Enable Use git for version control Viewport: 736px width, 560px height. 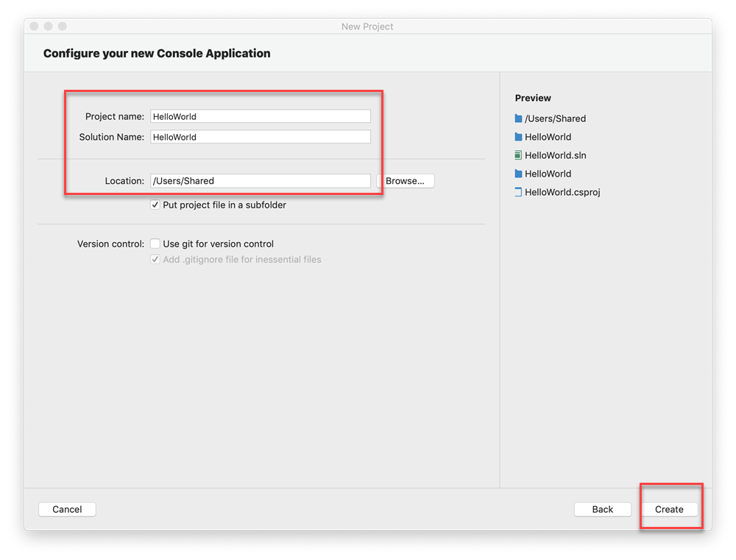click(x=155, y=244)
